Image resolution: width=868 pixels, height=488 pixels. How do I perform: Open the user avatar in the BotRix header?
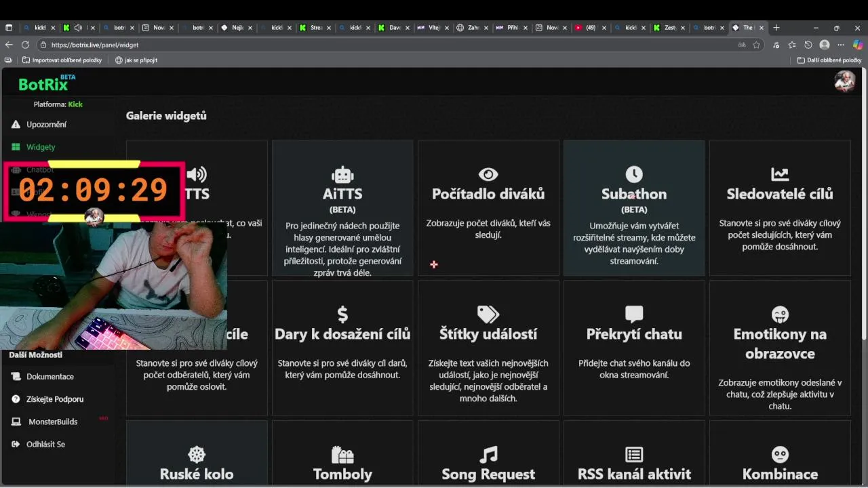pos(844,81)
